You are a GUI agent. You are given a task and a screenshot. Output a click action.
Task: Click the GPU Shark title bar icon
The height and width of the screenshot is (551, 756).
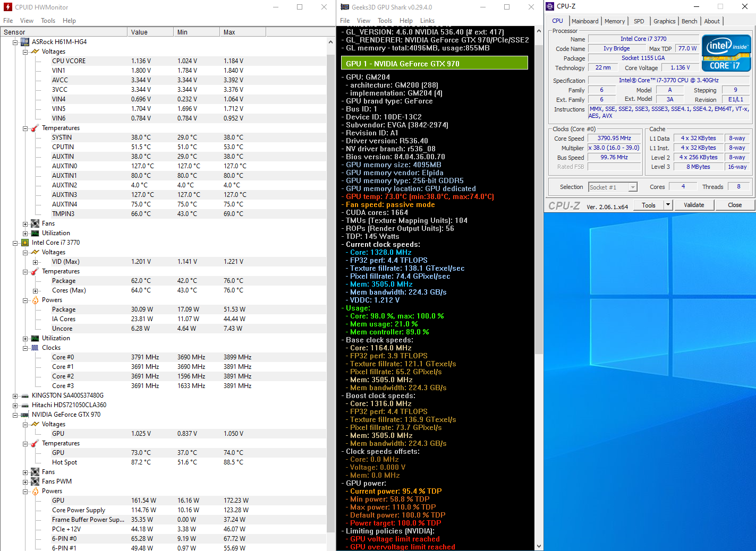[x=345, y=7]
